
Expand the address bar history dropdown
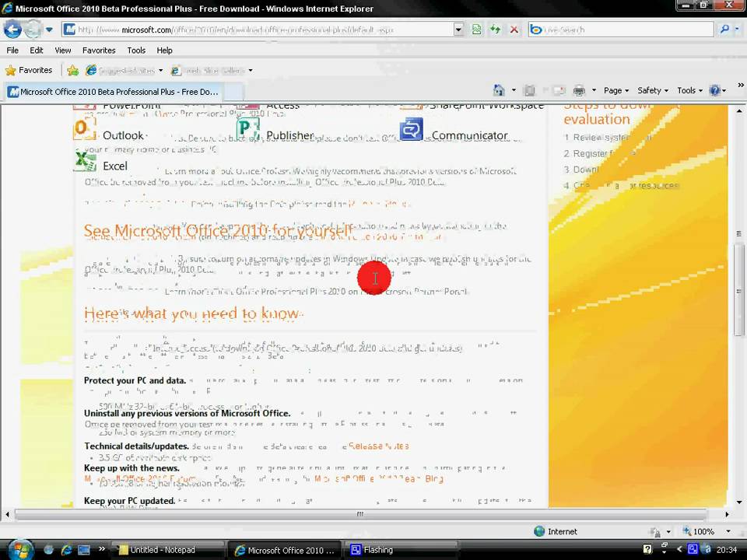pos(458,30)
